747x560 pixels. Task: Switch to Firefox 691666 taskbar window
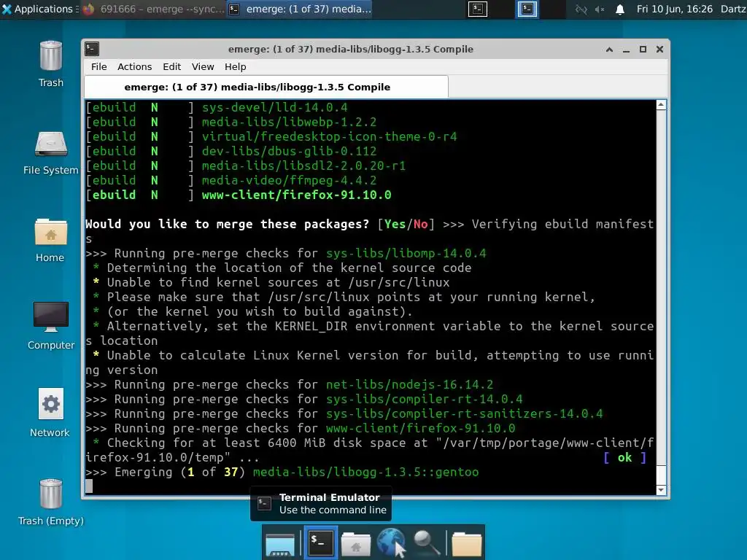pos(153,9)
